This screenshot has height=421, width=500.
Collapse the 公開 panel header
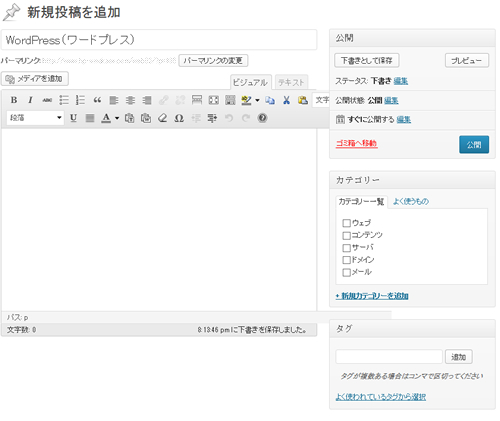click(412, 38)
